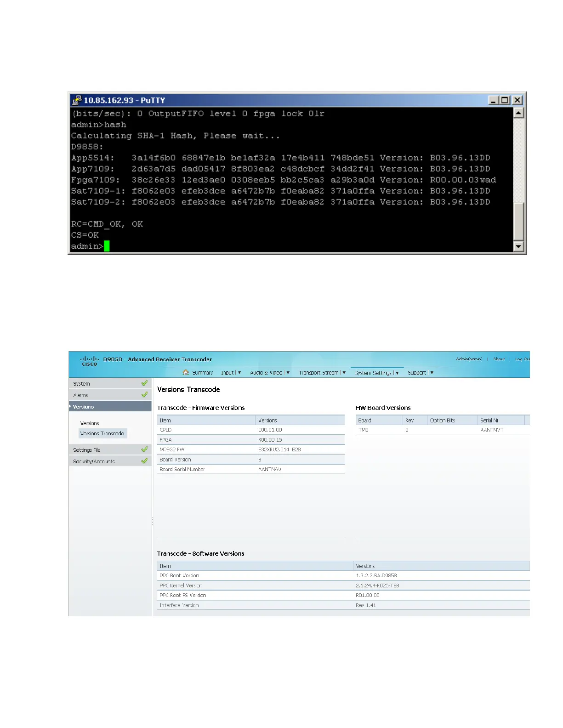The height and width of the screenshot is (728, 563).
Task: Select the Interface Version row
Action: pyautogui.click(x=343, y=605)
